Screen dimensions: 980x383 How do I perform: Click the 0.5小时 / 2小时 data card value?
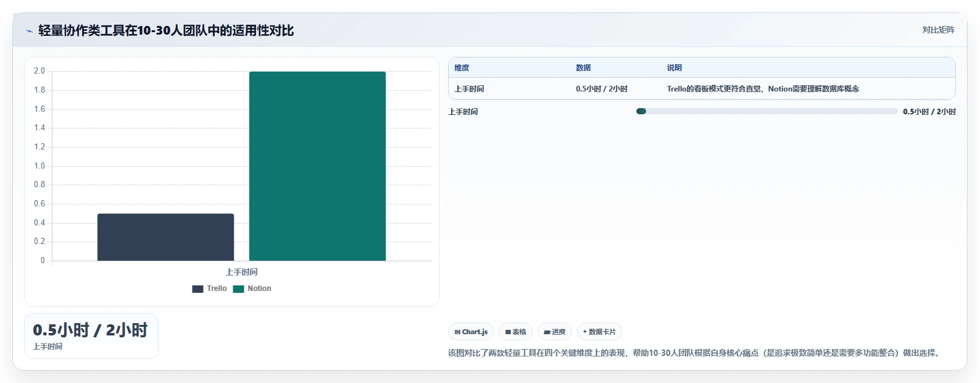coord(90,330)
